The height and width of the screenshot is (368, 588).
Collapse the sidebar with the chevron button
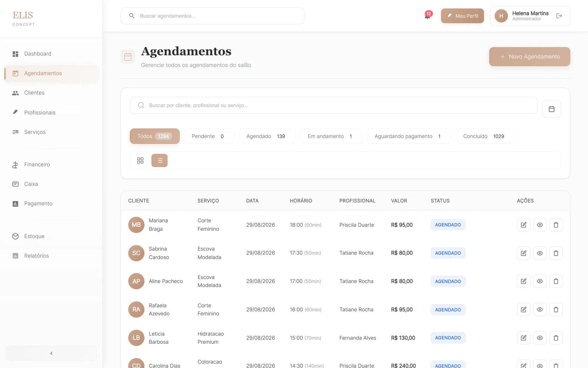point(51,353)
